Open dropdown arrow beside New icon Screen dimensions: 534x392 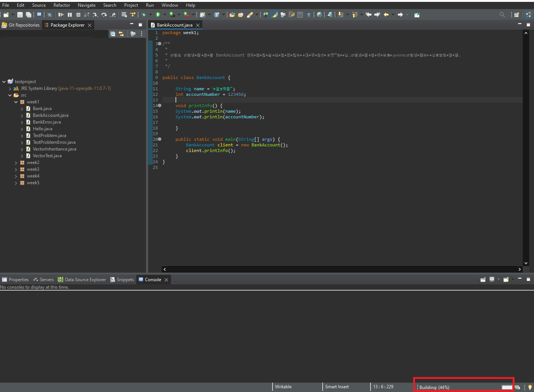point(13,15)
